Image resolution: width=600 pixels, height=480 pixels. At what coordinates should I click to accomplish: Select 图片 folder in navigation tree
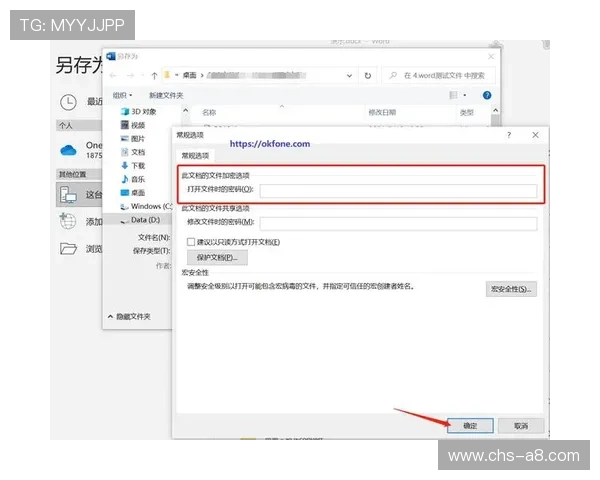(133, 139)
